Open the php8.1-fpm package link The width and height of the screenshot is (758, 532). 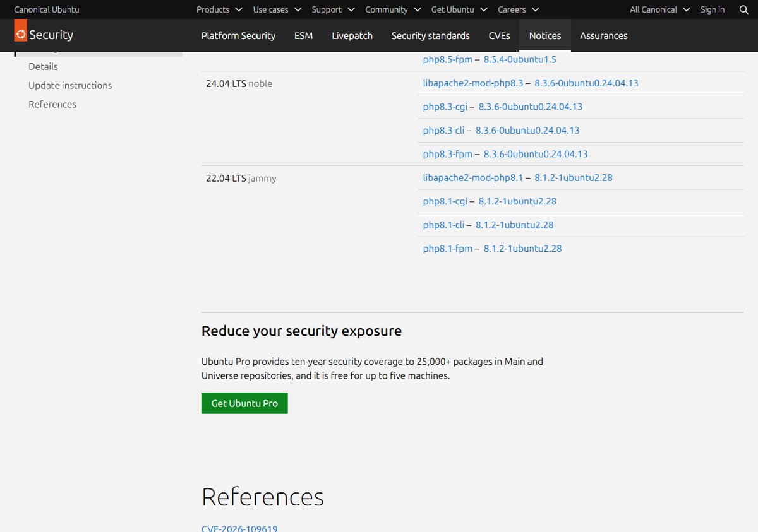coord(448,249)
